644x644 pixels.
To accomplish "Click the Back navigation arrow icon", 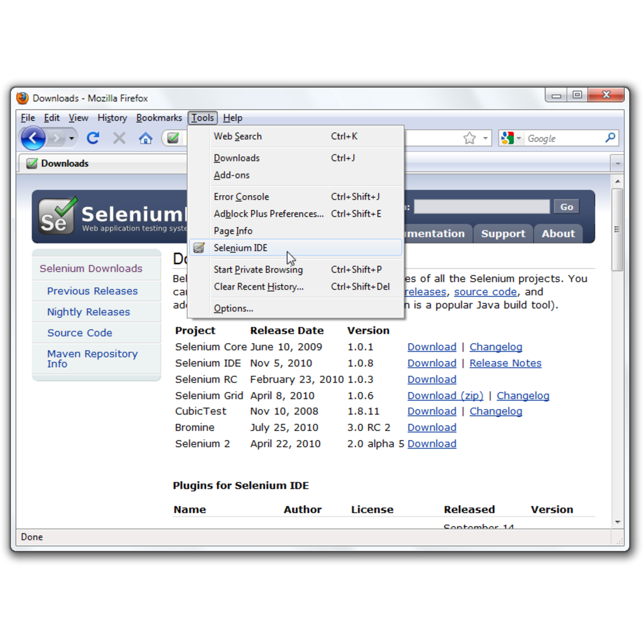I will click(x=32, y=138).
